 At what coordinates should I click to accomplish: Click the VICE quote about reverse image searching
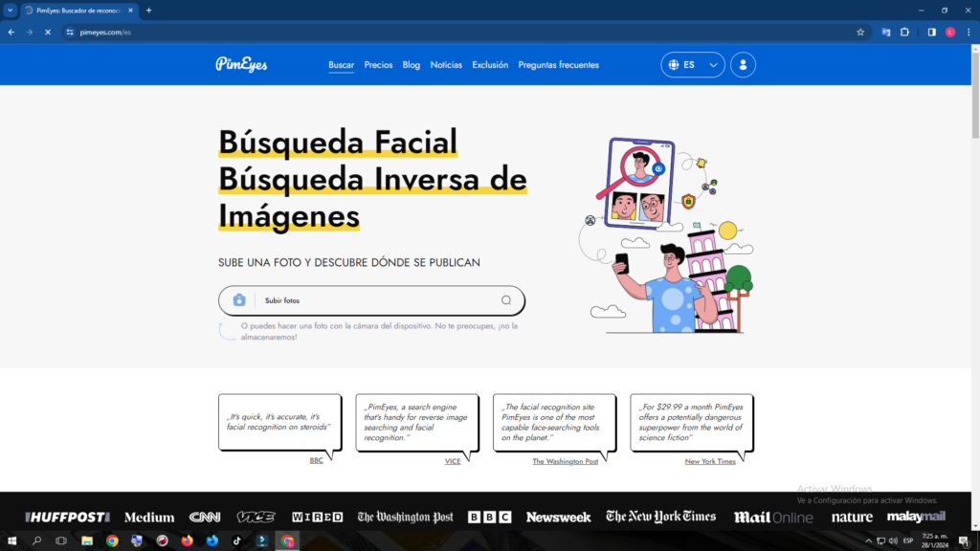coord(417,422)
